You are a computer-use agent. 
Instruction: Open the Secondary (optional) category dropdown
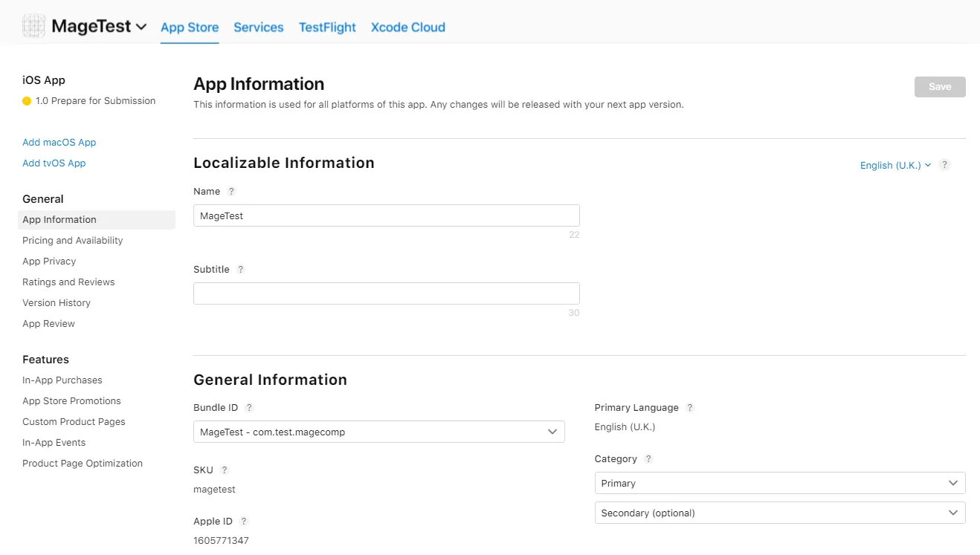point(779,513)
